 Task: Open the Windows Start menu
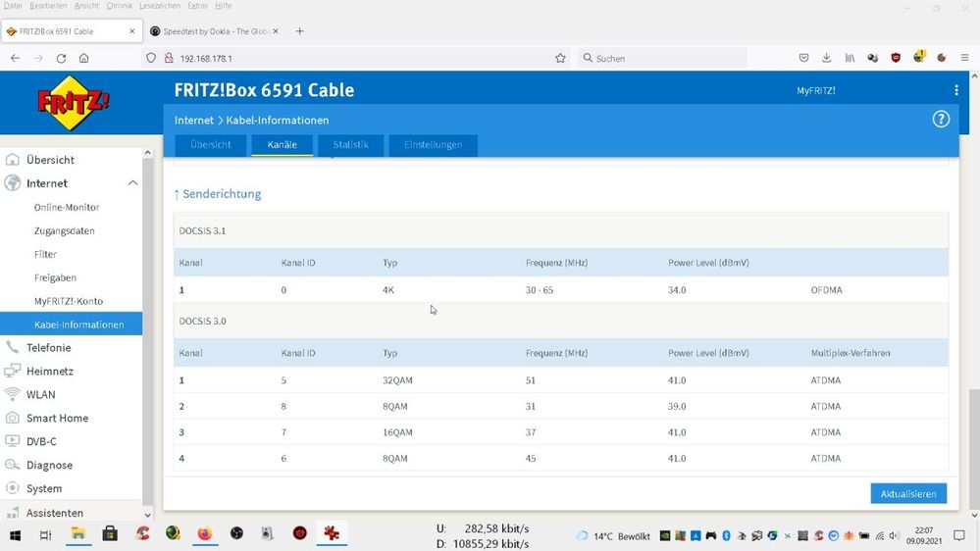[15, 534]
